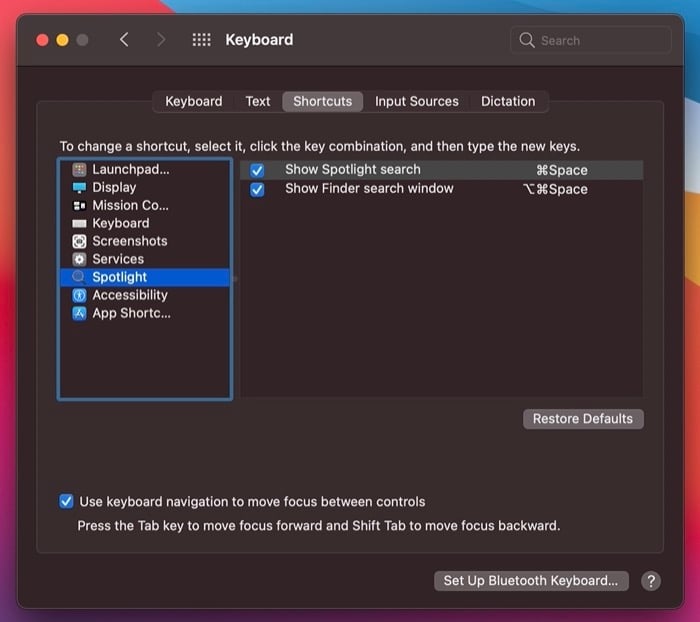Click the magnifying glass in the search field
The image size is (700, 622).
point(527,40)
